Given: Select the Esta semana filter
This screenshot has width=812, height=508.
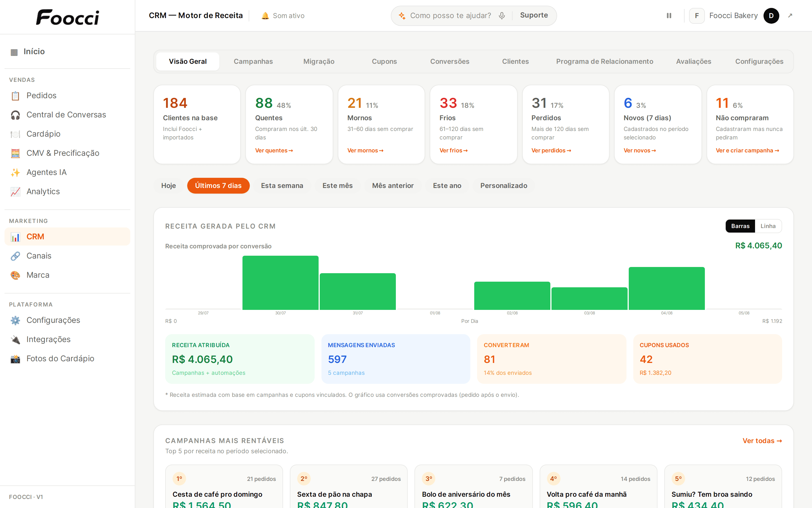Looking at the screenshot, I should [x=282, y=186].
